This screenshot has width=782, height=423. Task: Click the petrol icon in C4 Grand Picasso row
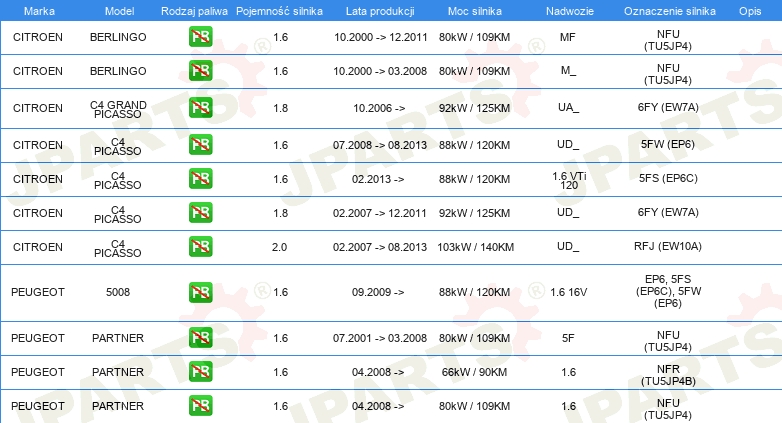[200, 107]
